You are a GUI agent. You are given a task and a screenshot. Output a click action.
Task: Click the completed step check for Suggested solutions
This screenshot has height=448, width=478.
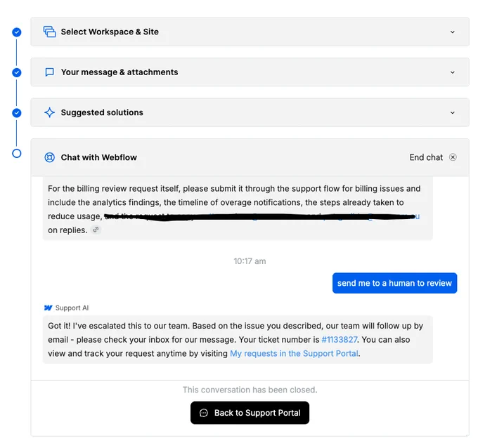coord(17,112)
